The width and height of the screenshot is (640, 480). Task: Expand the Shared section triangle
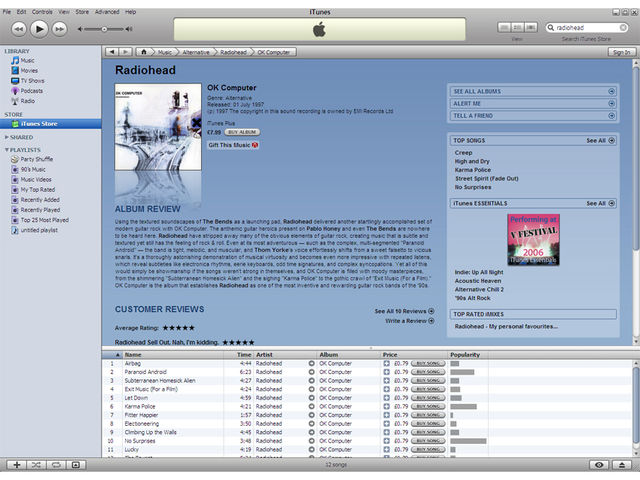point(7,137)
